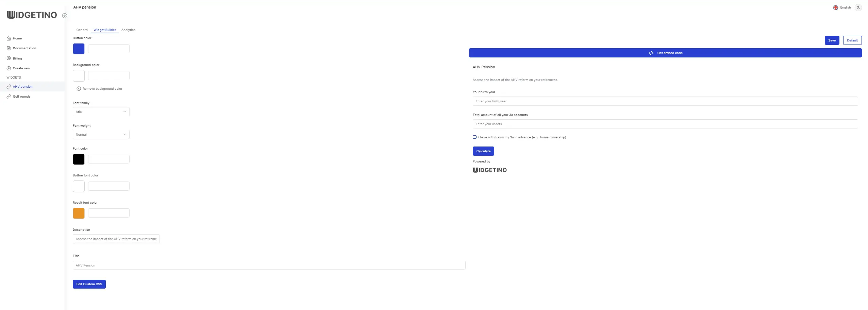Click the Golf rounds link icon
Image resolution: width=868 pixels, height=310 pixels.
tap(9, 97)
